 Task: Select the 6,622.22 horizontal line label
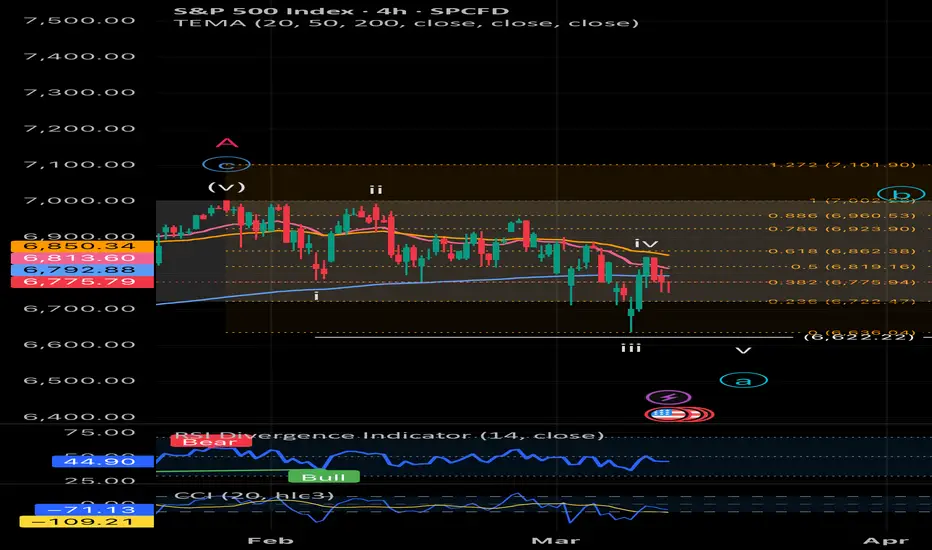click(858, 337)
